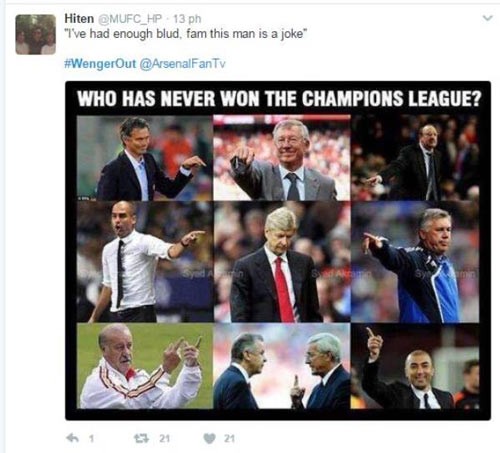Open photo of man in white tracksuit on grass
Viewport: 500px width, 453px height.
[x=145, y=366]
